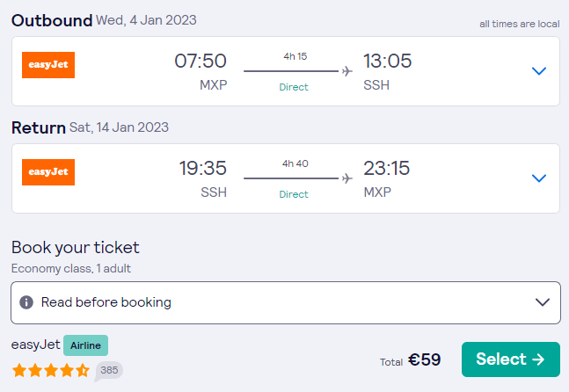
Task: Expand outbound flight details chevron
Action: pyautogui.click(x=539, y=70)
